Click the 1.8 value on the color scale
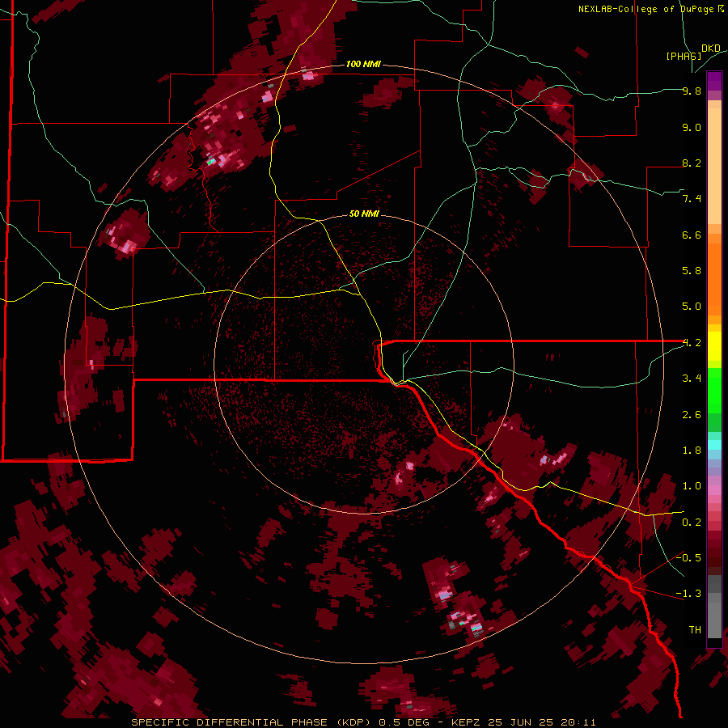The image size is (728, 728). [692, 451]
